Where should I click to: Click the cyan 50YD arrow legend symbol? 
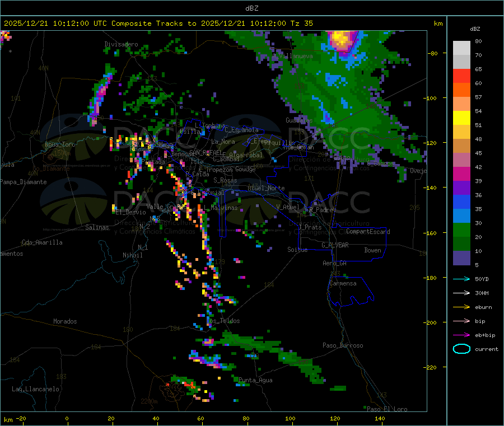click(461, 279)
